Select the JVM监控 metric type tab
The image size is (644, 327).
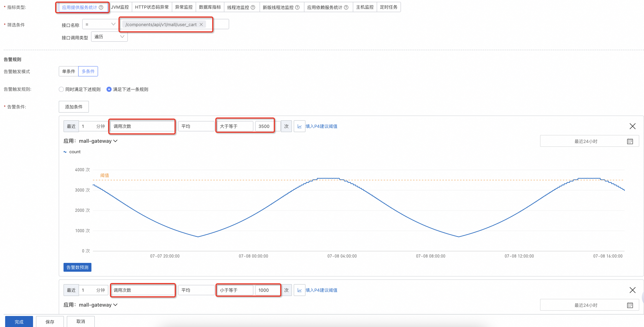(x=120, y=7)
